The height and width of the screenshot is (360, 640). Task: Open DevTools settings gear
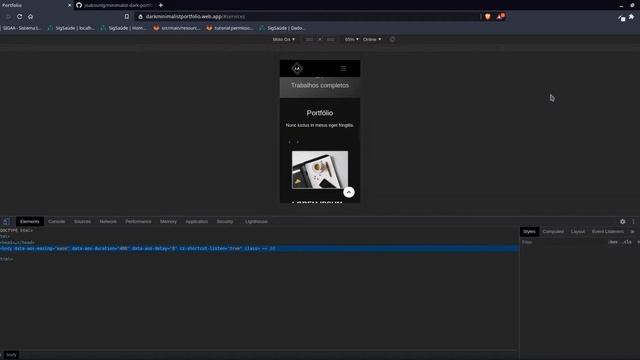[x=622, y=222]
